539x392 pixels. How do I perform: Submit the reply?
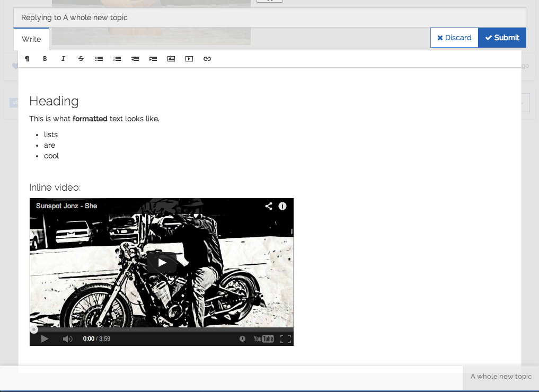[x=502, y=38]
